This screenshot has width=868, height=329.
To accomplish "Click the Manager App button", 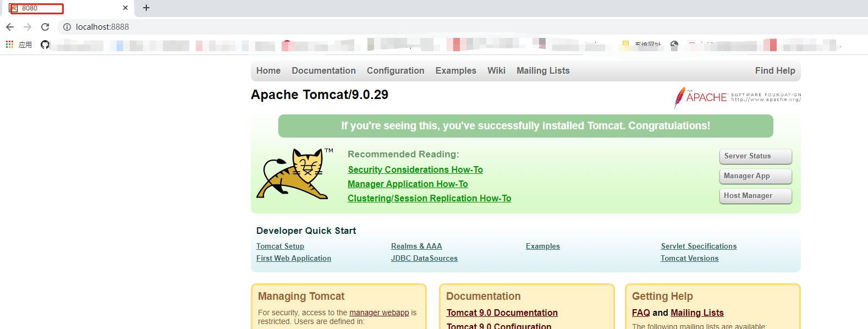I will (x=755, y=176).
